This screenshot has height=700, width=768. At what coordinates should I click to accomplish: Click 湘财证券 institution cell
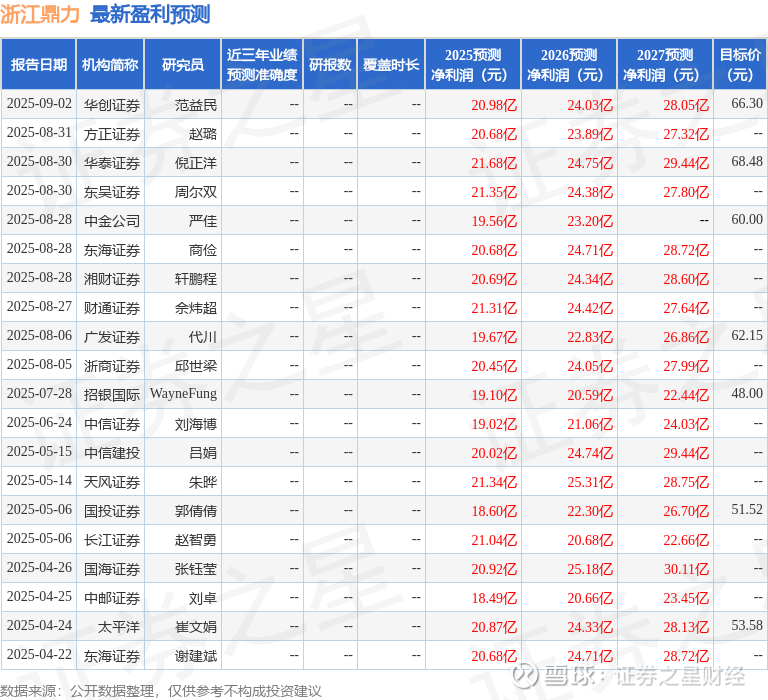pos(112,279)
